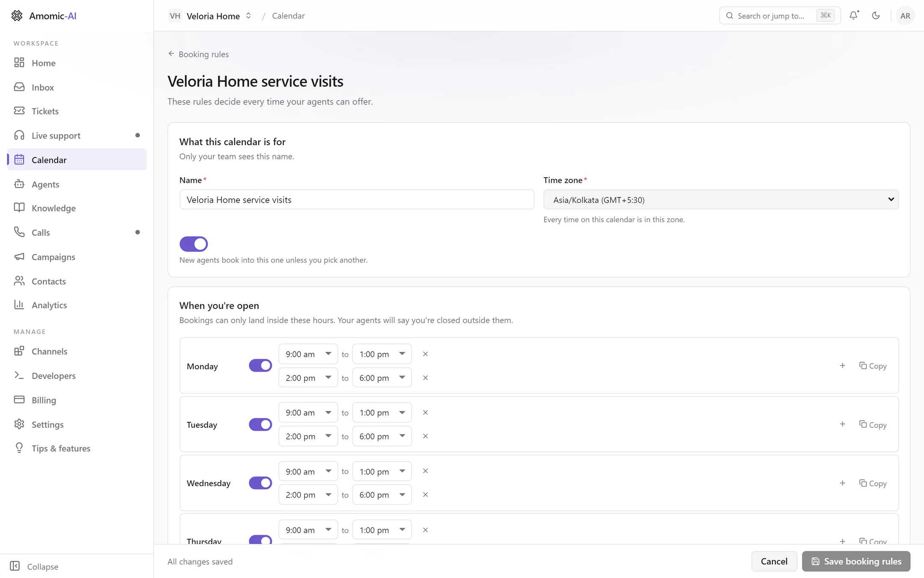Open Analytics from sidebar
Viewport: 924px width, 578px height.
pyautogui.click(x=77, y=305)
